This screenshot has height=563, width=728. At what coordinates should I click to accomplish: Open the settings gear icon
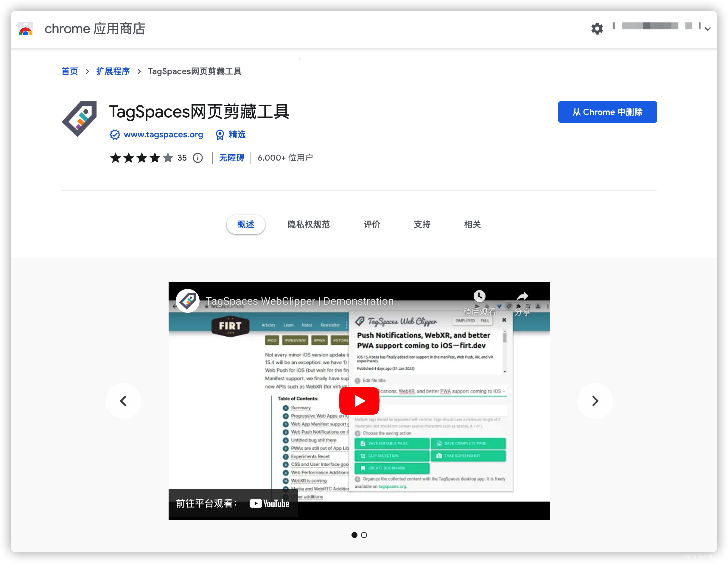click(597, 29)
